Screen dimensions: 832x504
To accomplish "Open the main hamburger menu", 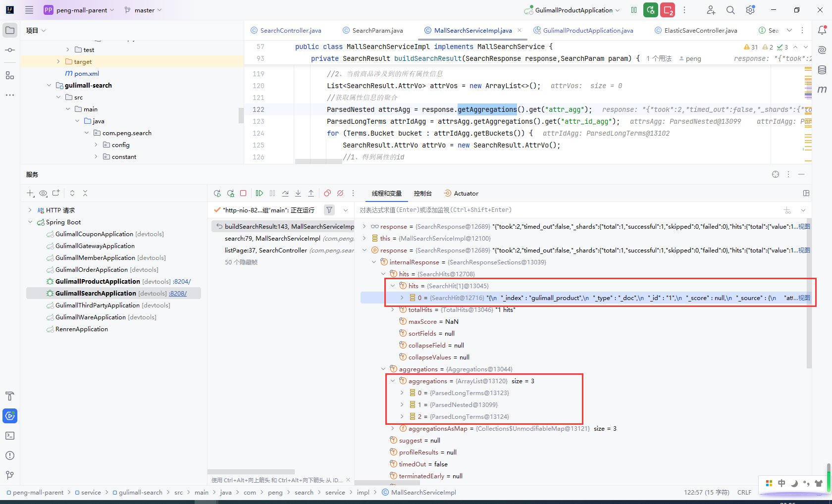I will (29, 10).
